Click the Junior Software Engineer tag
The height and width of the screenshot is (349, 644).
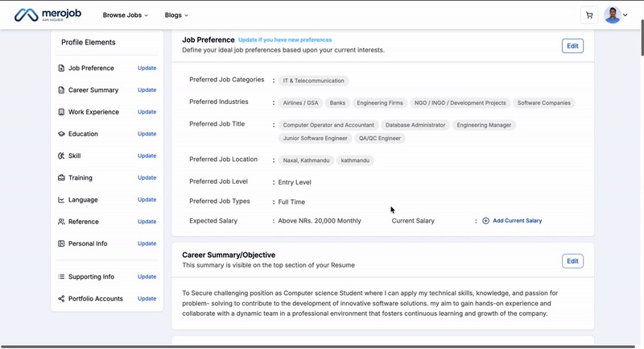tap(315, 139)
